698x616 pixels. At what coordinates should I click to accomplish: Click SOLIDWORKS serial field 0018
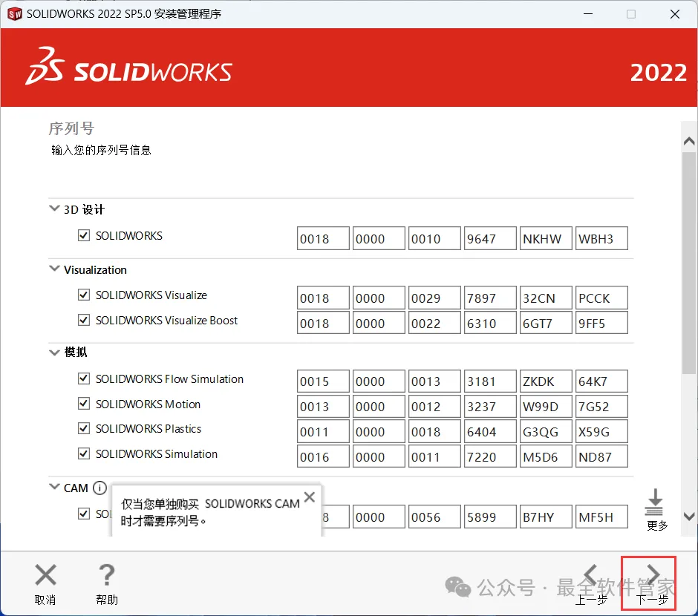(x=323, y=238)
